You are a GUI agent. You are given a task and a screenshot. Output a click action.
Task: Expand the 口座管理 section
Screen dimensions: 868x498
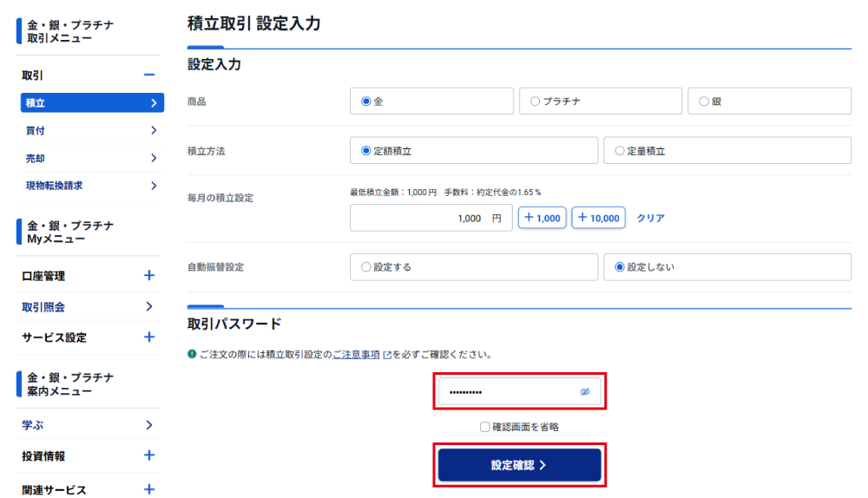[x=149, y=276]
